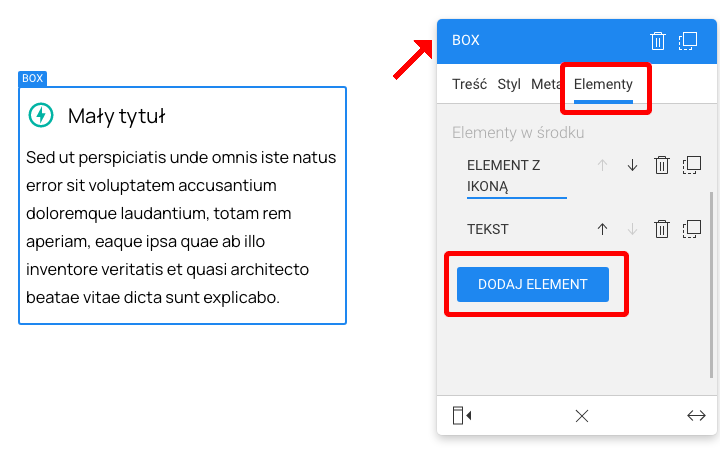The image size is (720, 461).
Task: Delete the box using header trash icon
Action: click(x=657, y=41)
